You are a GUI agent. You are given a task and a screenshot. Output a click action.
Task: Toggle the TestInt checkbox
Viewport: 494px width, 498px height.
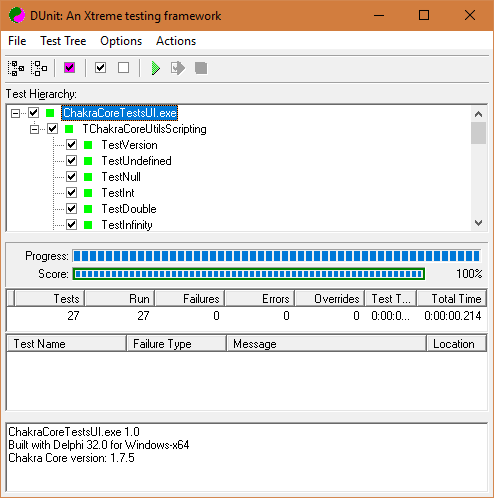(71, 193)
